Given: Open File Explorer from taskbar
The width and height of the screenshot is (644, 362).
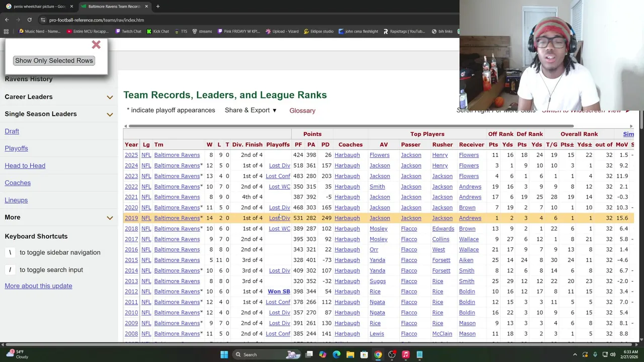Looking at the screenshot, I should (350, 354).
